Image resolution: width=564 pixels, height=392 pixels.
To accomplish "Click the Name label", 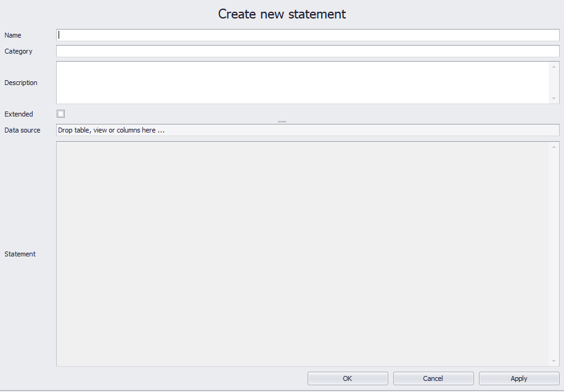I will coord(12,35).
